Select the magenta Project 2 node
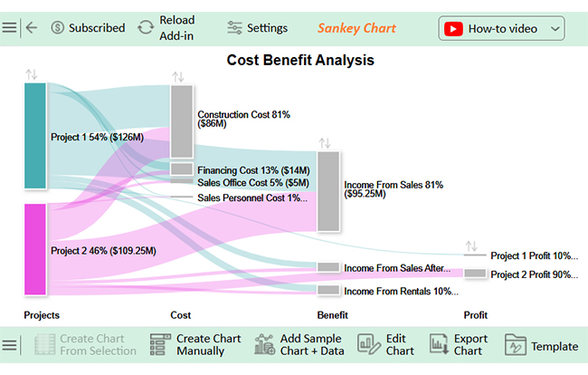This screenshot has width=588, height=375. pos(35,249)
